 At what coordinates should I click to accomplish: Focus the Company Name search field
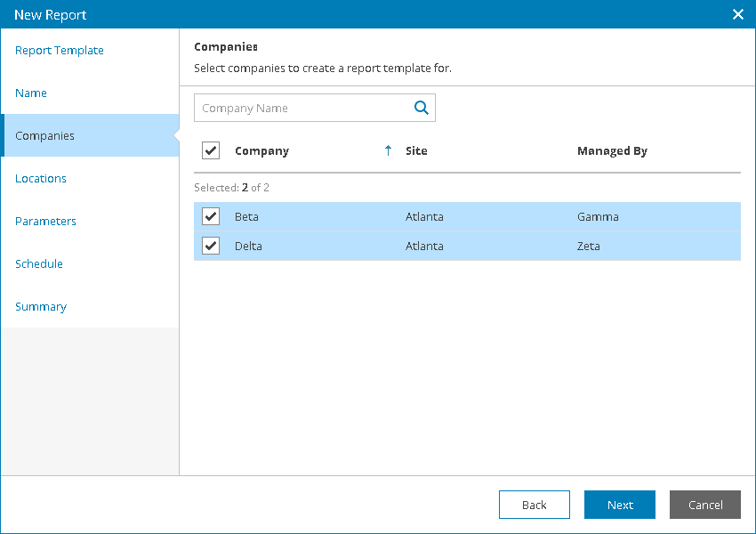pos(301,109)
